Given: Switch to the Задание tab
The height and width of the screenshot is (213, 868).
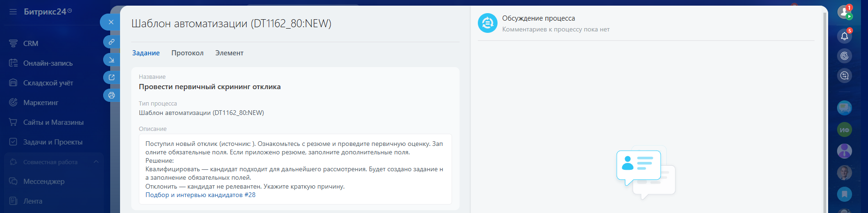Looking at the screenshot, I should [x=146, y=53].
